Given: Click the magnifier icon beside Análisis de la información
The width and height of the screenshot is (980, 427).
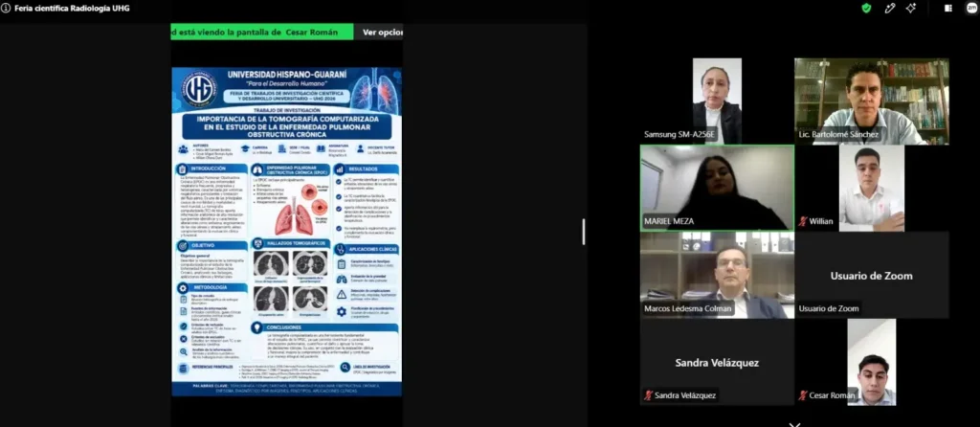Looking at the screenshot, I should tap(183, 352).
